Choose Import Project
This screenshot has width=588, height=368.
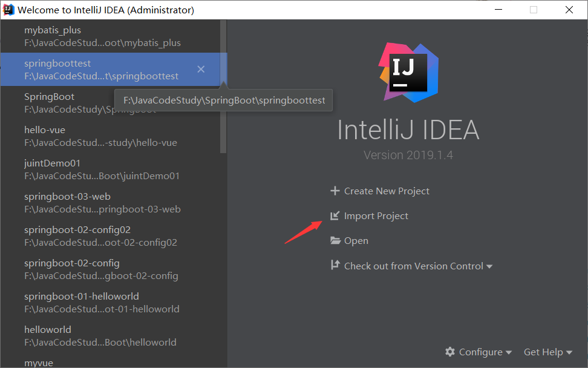(x=376, y=216)
